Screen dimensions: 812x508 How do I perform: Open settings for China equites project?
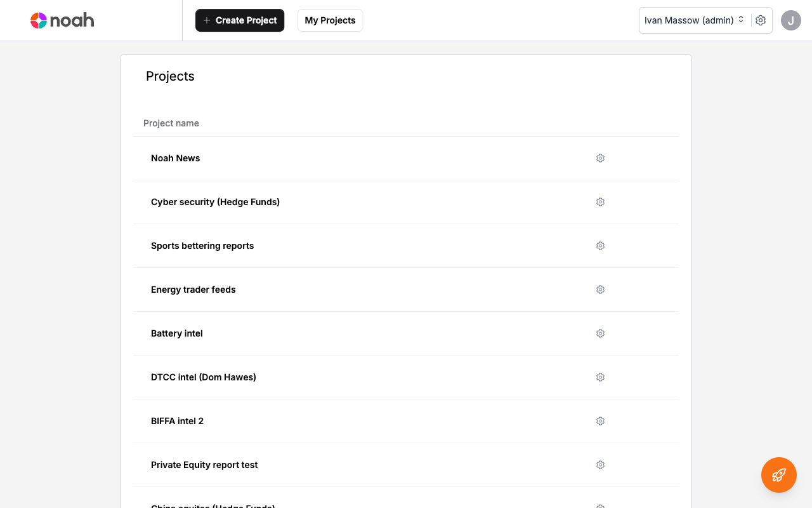[x=600, y=506]
